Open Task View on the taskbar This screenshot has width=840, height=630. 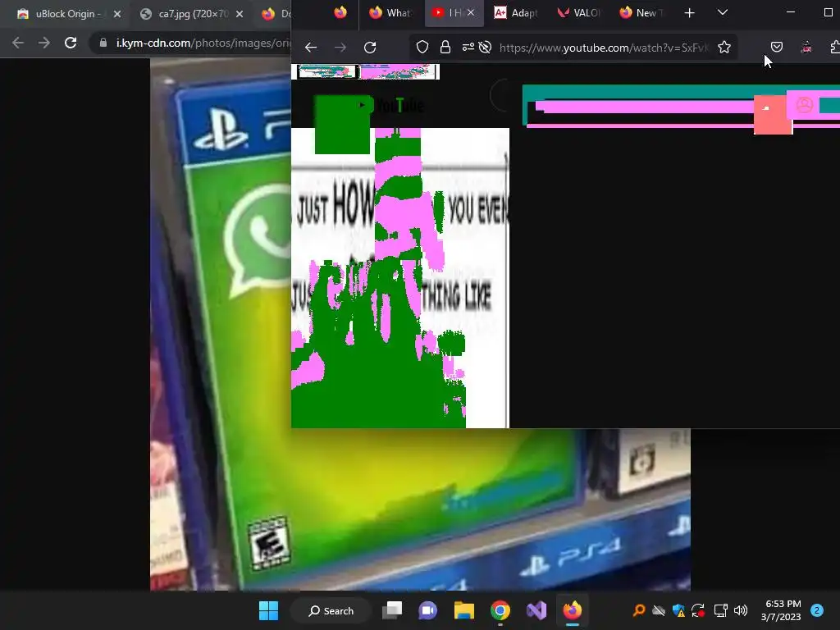point(392,610)
